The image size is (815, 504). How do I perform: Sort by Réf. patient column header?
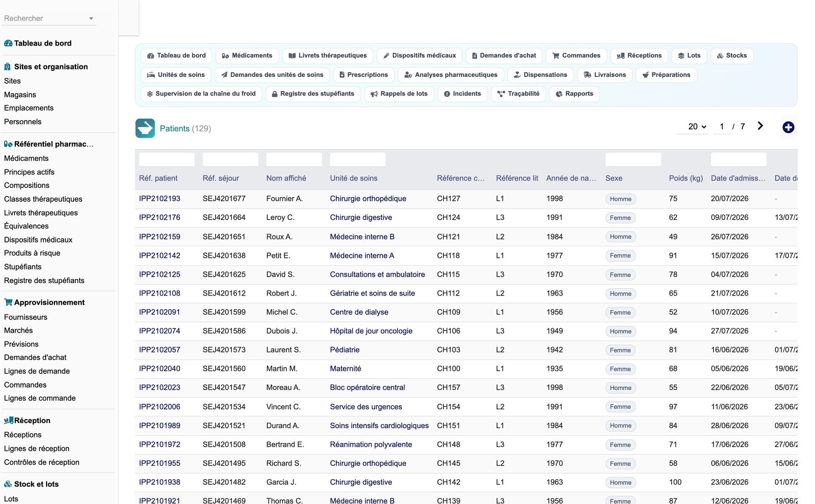click(x=158, y=178)
